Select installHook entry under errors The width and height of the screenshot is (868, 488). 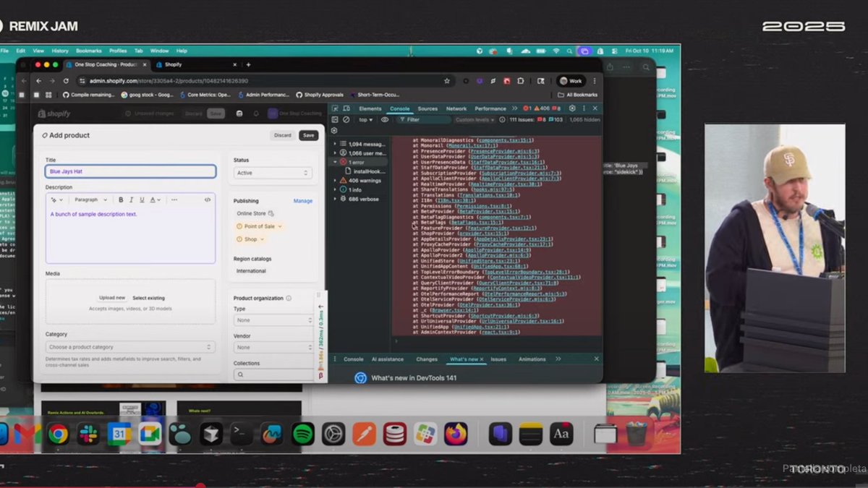tap(366, 171)
